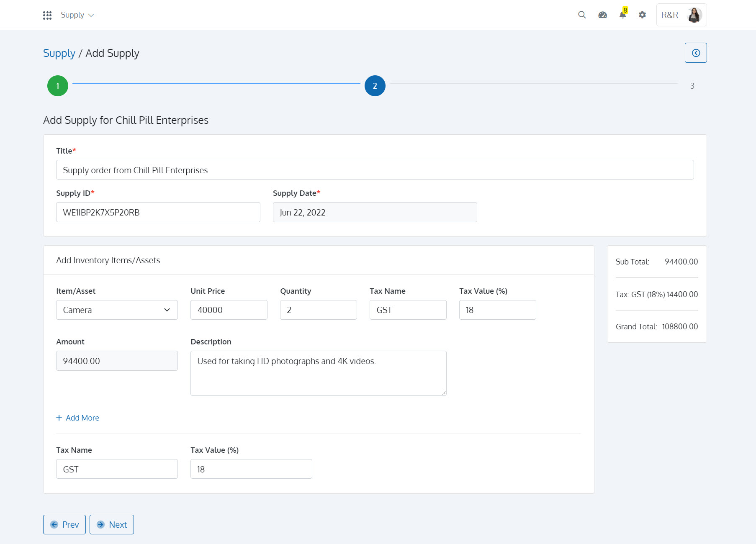Edit the item row Tax Value field
The width and height of the screenshot is (756, 544).
click(498, 310)
